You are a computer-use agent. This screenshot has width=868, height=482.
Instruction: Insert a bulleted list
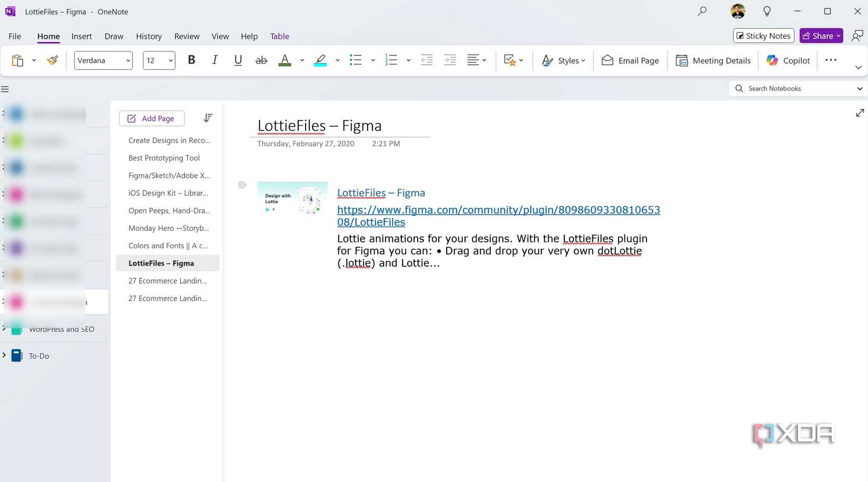356,60
